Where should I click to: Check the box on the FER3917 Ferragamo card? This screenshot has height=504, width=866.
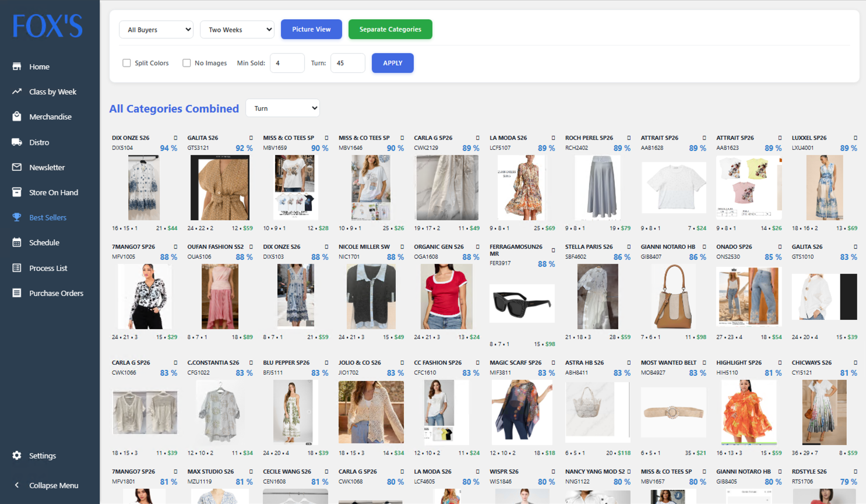click(x=554, y=250)
